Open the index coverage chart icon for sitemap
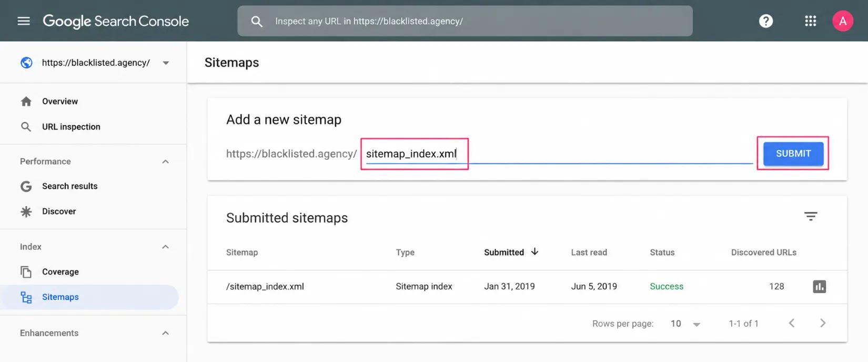868x362 pixels. pos(819,287)
